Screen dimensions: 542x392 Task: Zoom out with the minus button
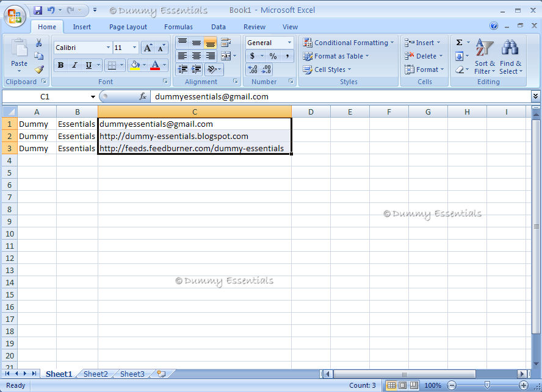coord(452,385)
